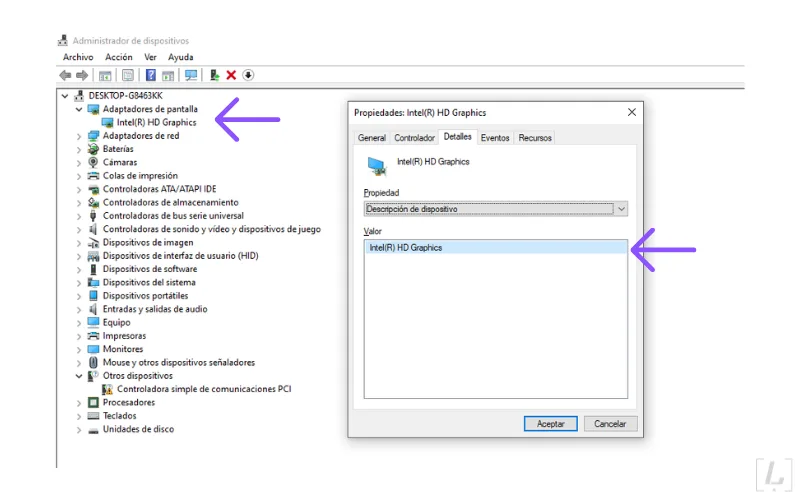This screenshot has width=800, height=500.
Task: Click the back arrow in toolbar
Action: pos(66,75)
